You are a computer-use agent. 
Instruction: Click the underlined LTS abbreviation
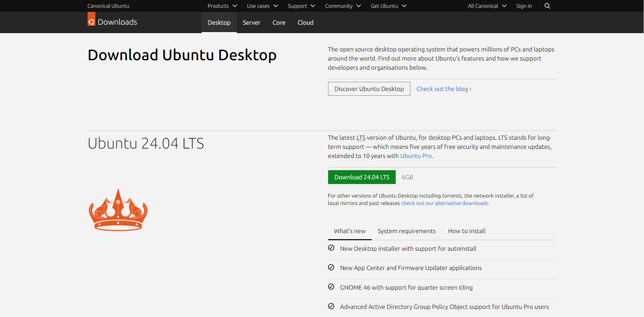[361, 138]
